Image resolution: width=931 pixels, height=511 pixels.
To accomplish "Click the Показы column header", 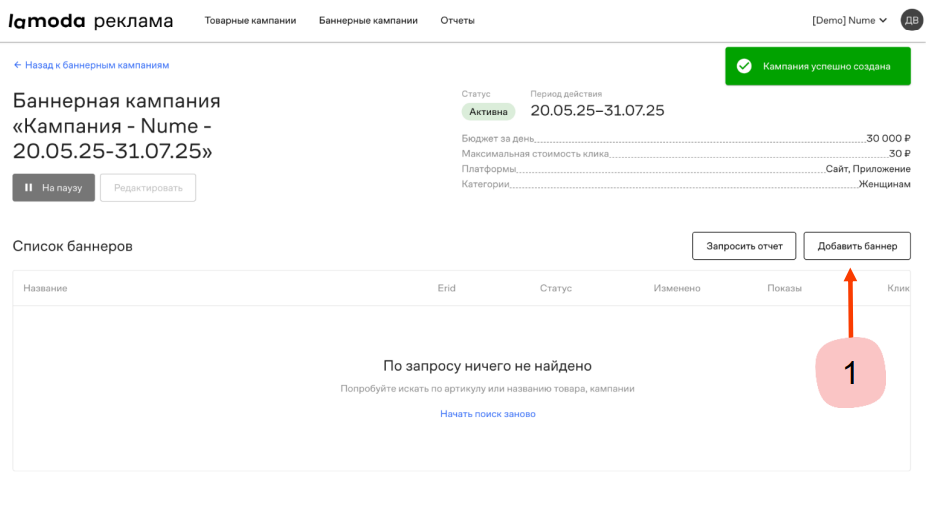I will pyautogui.click(x=784, y=288).
